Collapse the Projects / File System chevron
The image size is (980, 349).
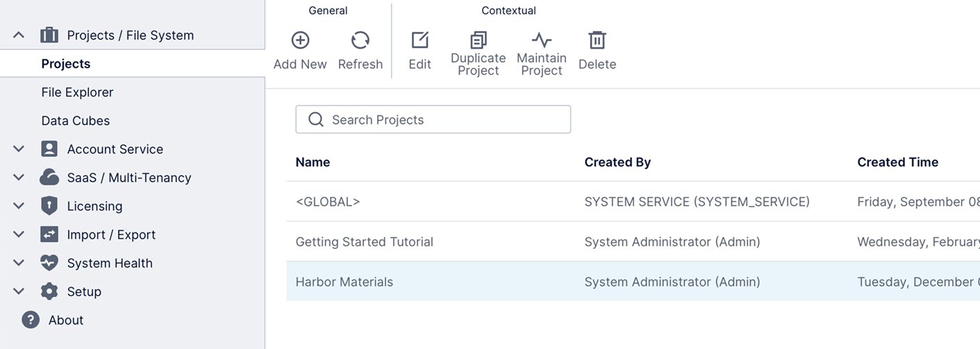pos(19,35)
